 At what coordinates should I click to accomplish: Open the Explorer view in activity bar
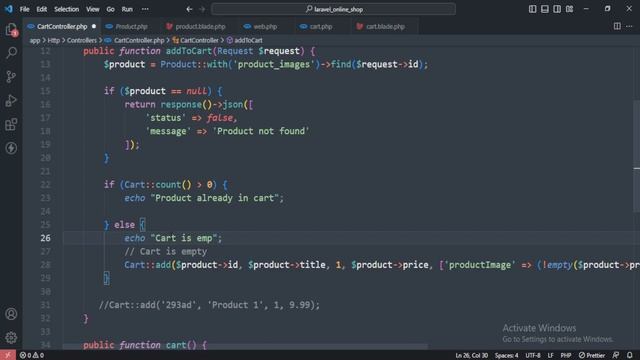11,29
